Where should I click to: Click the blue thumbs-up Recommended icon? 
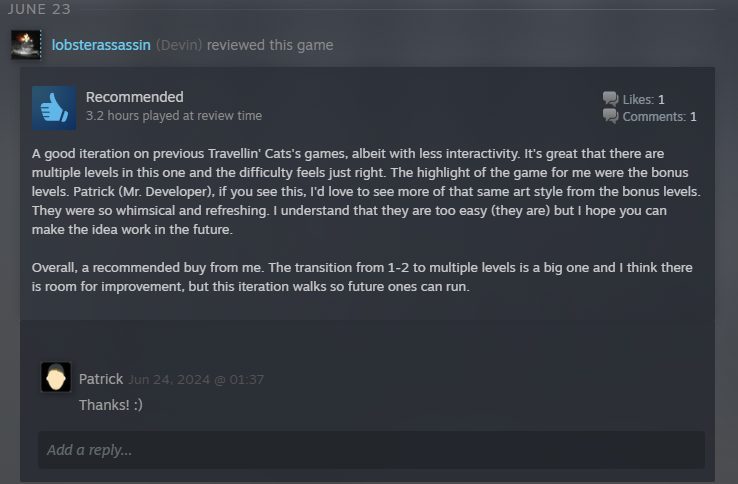point(54,107)
